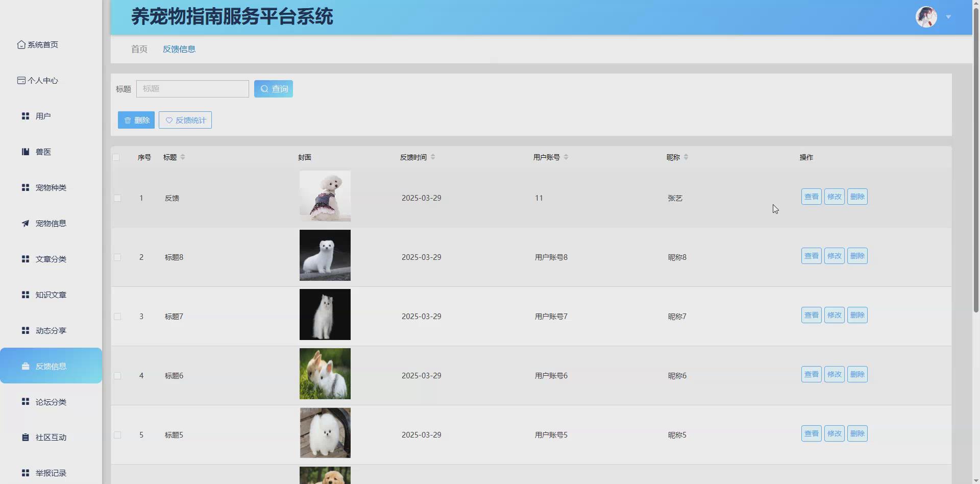The height and width of the screenshot is (484, 980).
Task: Select the 宠物信息 pet info icon
Action: tap(26, 223)
